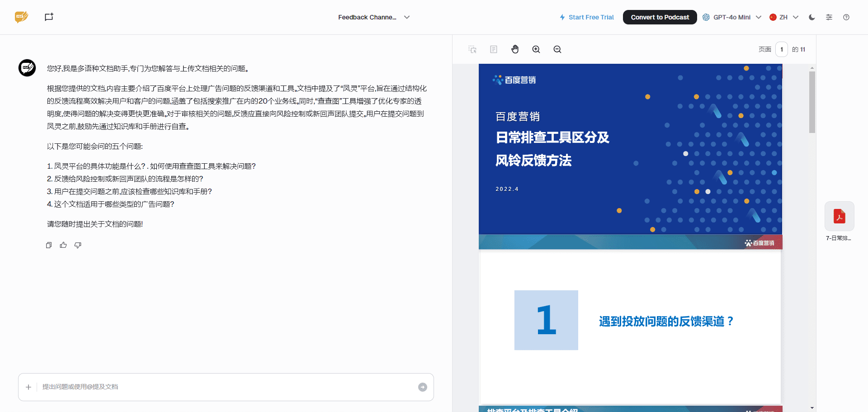868x412 pixels.
Task: Click the Start Free Trial link
Action: coord(587,17)
